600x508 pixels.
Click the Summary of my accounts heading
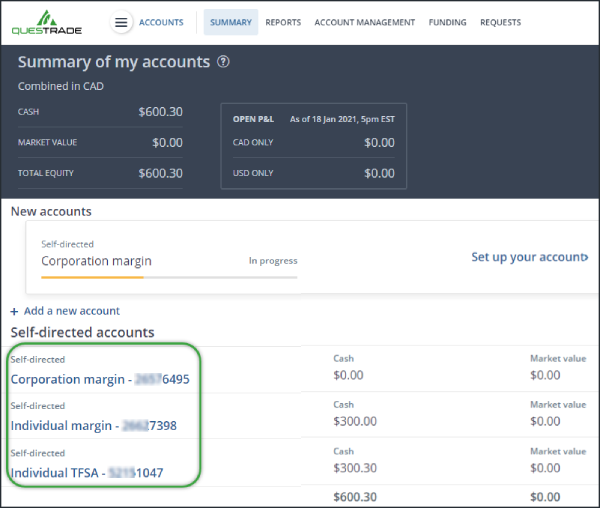[114, 62]
